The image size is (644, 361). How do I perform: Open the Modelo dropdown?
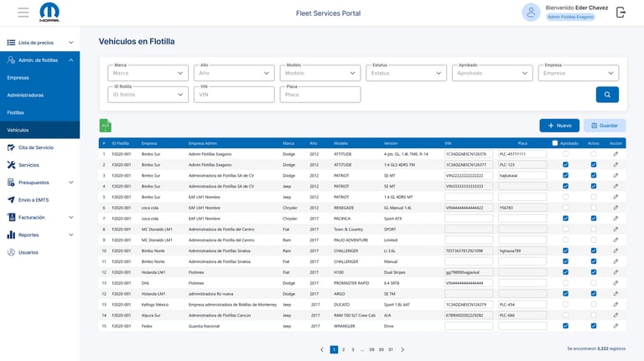point(320,73)
